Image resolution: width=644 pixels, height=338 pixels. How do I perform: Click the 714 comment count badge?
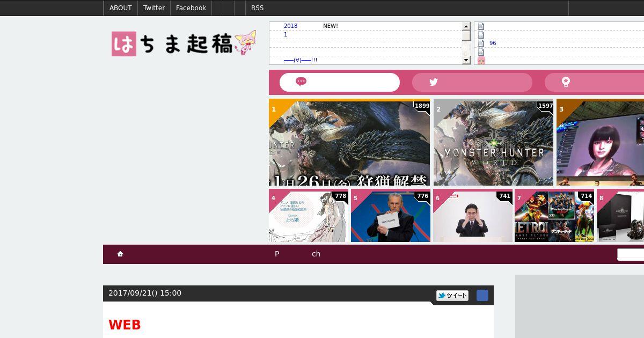587,196
